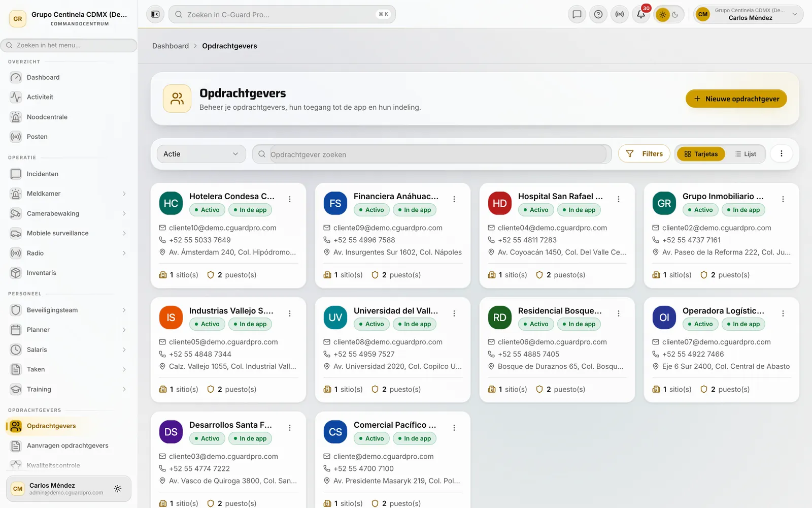Click the Zoeken in het menu field

pos(69,45)
